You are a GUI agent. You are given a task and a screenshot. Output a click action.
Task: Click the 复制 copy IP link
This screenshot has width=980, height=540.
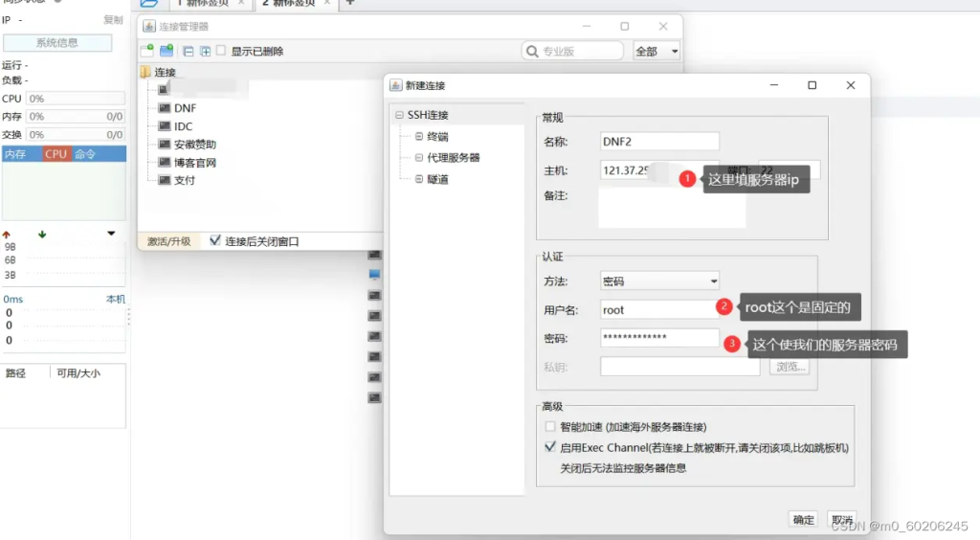click(113, 20)
